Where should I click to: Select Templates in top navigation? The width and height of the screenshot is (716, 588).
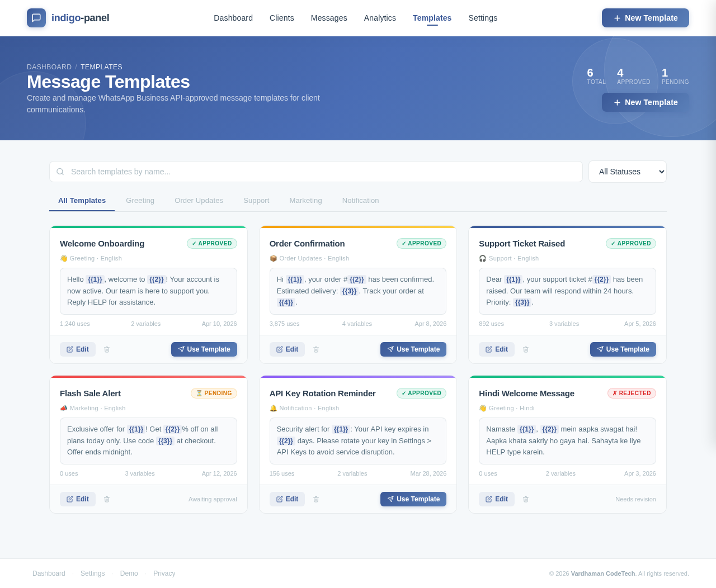click(432, 18)
